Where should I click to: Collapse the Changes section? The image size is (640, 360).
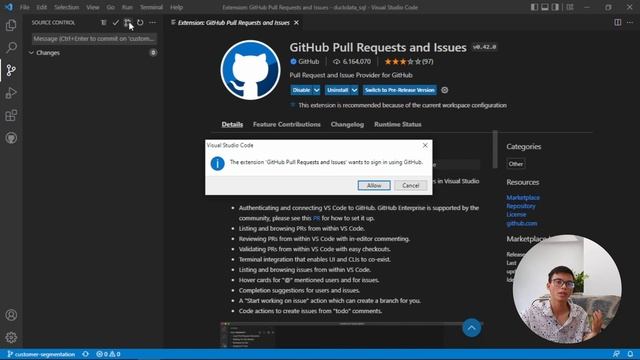coord(31,53)
